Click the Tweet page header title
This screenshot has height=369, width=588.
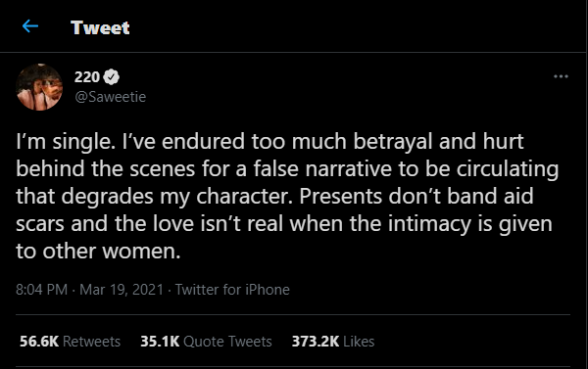click(x=100, y=27)
